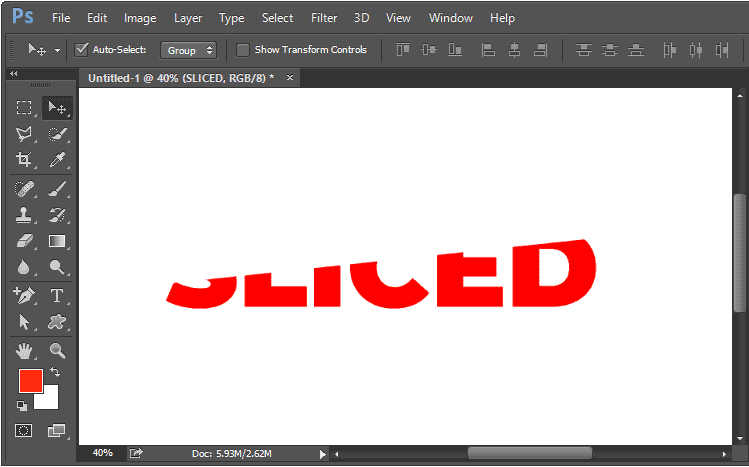Swap foreground and background colors
The height and width of the screenshot is (467, 749).
pyautogui.click(x=55, y=372)
